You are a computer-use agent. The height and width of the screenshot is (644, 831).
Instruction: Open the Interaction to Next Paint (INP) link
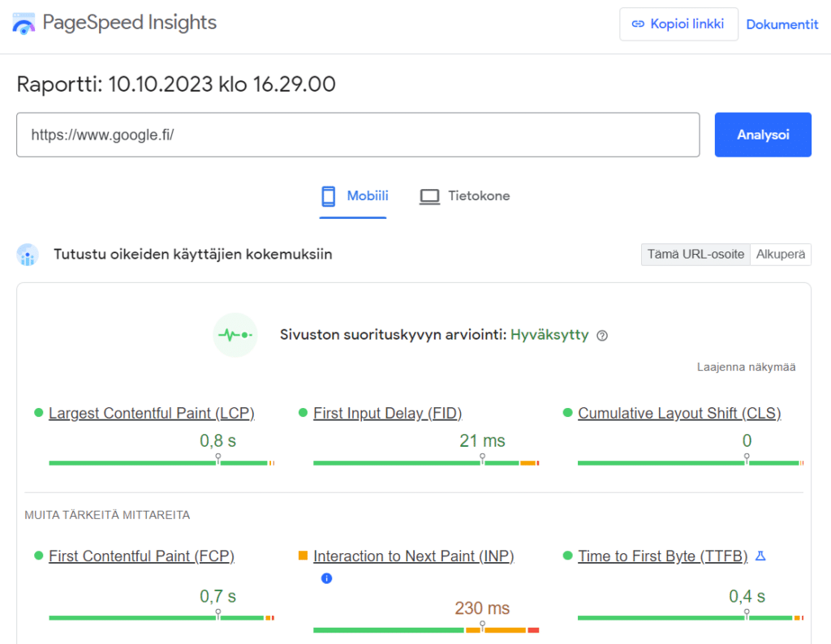point(414,556)
